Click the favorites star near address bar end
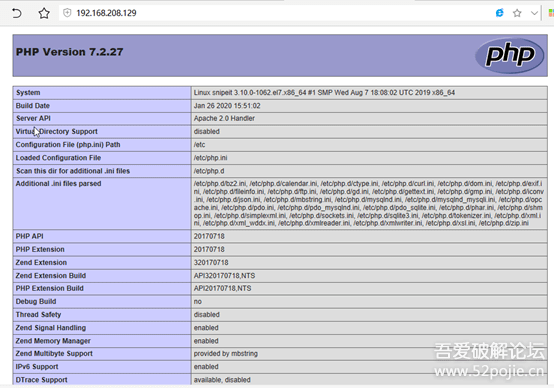 coord(517,13)
